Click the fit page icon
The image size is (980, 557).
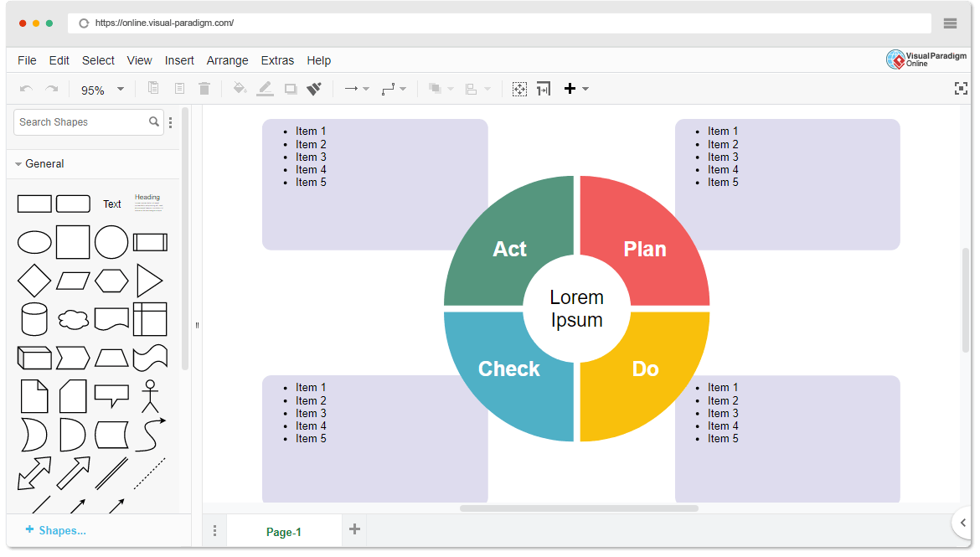click(519, 89)
